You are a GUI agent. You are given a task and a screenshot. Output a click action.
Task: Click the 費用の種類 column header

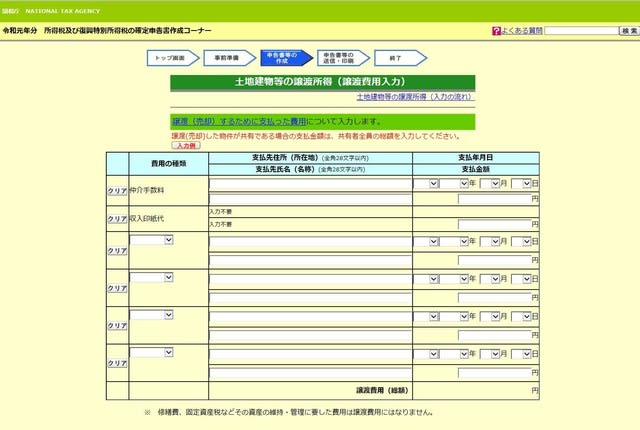pyautogui.click(x=169, y=164)
